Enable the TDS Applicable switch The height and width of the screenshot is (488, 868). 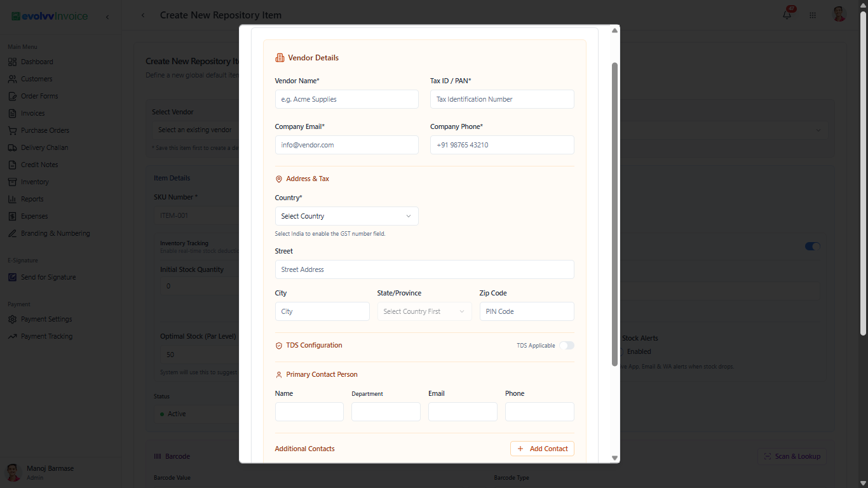[567, 346]
